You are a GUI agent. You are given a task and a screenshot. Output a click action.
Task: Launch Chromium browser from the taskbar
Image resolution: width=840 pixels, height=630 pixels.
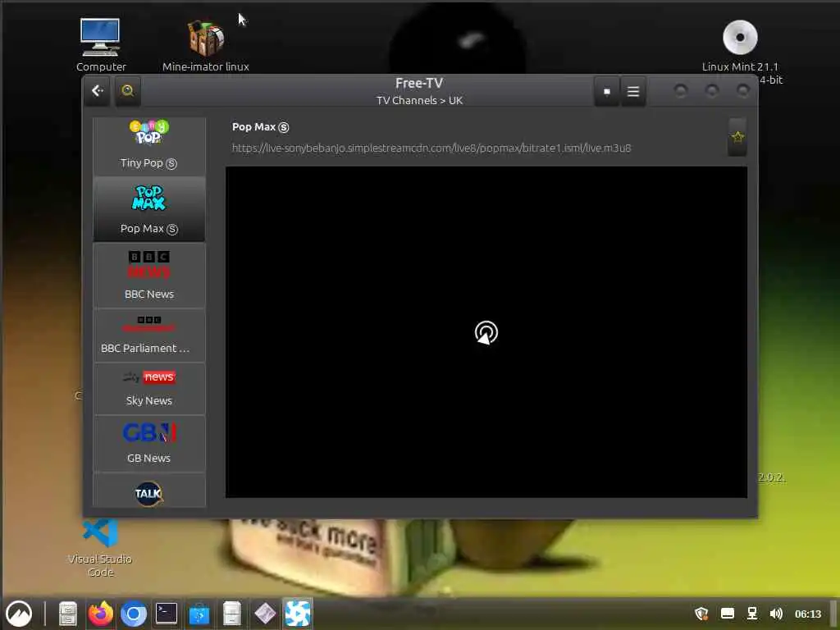point(134,614)
